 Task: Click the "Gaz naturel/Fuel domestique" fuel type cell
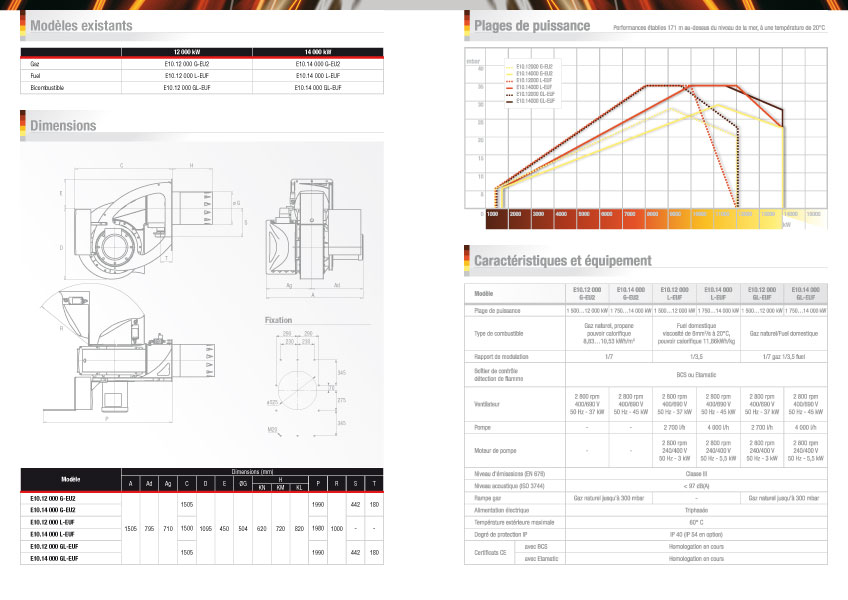784,334
